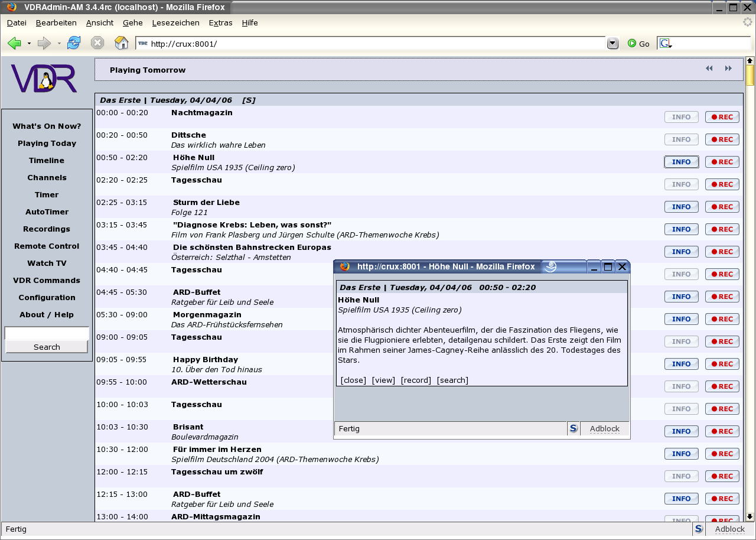The image size is (756, 540).
Task: Click the Stop loading icon
Action: coord(97,43)
